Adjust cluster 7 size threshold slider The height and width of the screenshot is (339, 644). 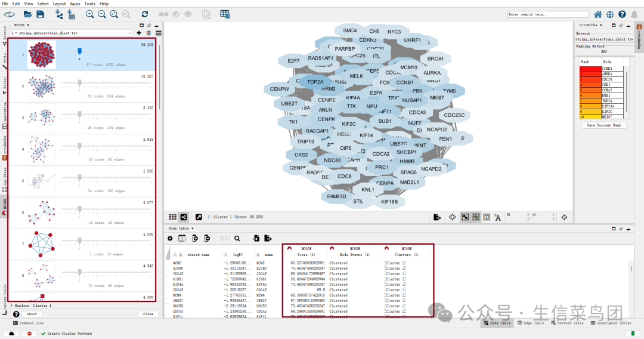(x=80, y=241)
